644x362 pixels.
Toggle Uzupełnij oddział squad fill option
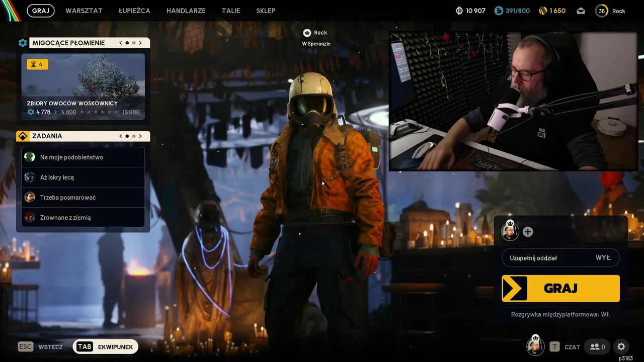560,258
